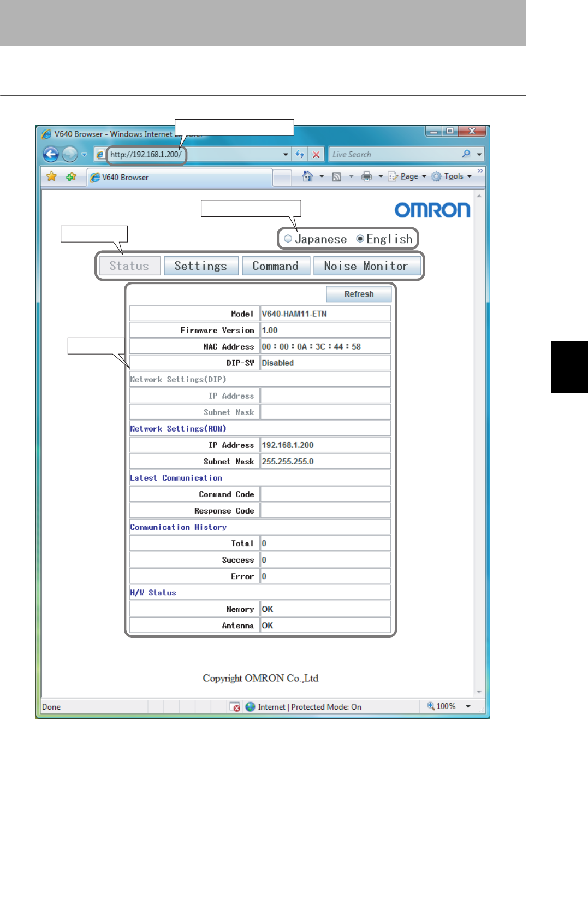
Task: Click the address bar URL http://192.168.1.200/
Action: [146, 155]
